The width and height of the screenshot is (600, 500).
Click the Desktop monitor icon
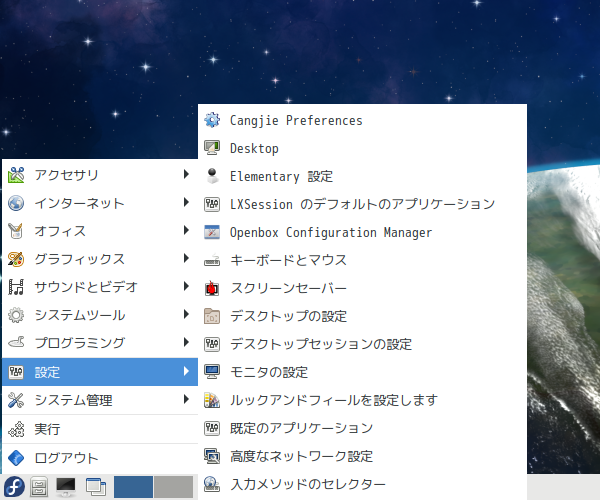[x=212, y=148]
